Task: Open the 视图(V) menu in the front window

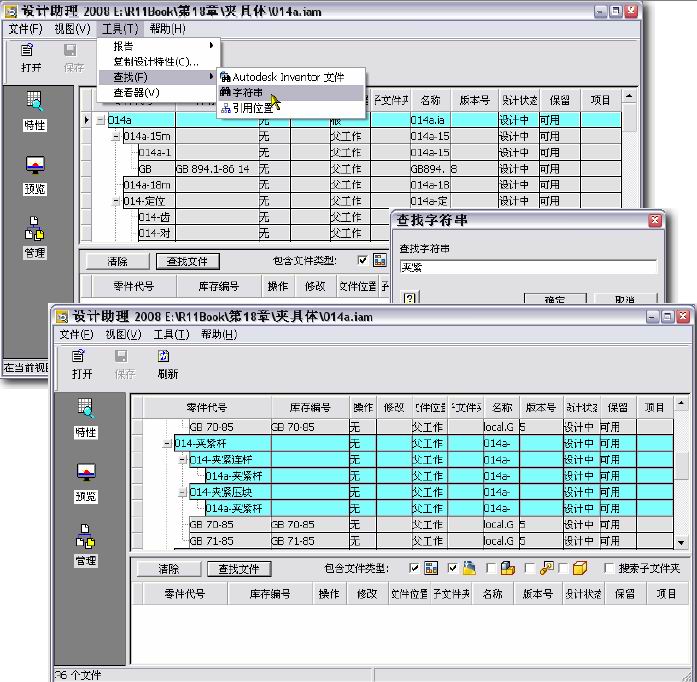Action: [x=123, y=334]
